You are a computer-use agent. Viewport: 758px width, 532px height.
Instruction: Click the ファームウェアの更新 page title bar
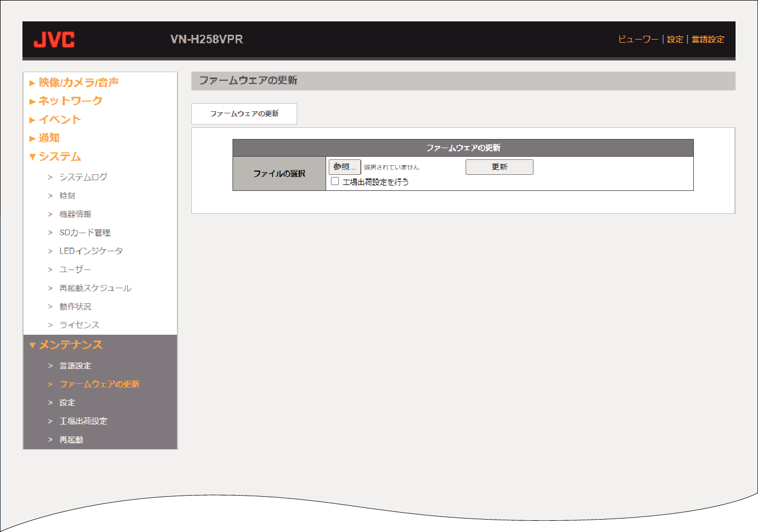click(x=463, y=81)
